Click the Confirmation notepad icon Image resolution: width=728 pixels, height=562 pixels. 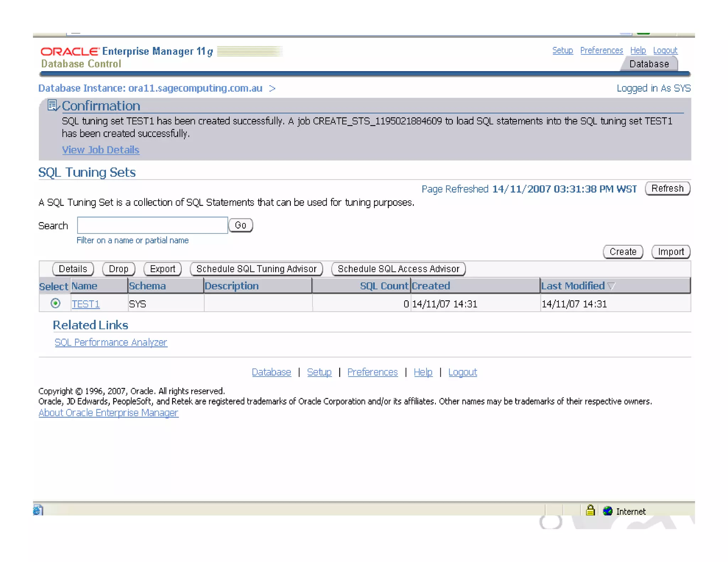[53, 106]
